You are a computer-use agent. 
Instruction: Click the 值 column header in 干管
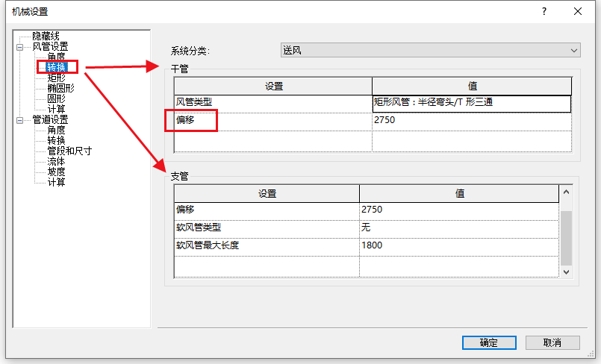point(472,86)
